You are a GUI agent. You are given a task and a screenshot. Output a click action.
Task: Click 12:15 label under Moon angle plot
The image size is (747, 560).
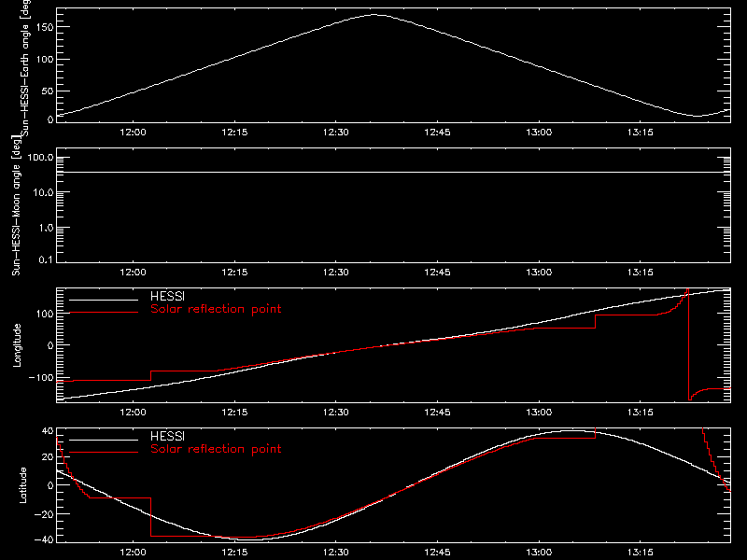click(234, 273)
